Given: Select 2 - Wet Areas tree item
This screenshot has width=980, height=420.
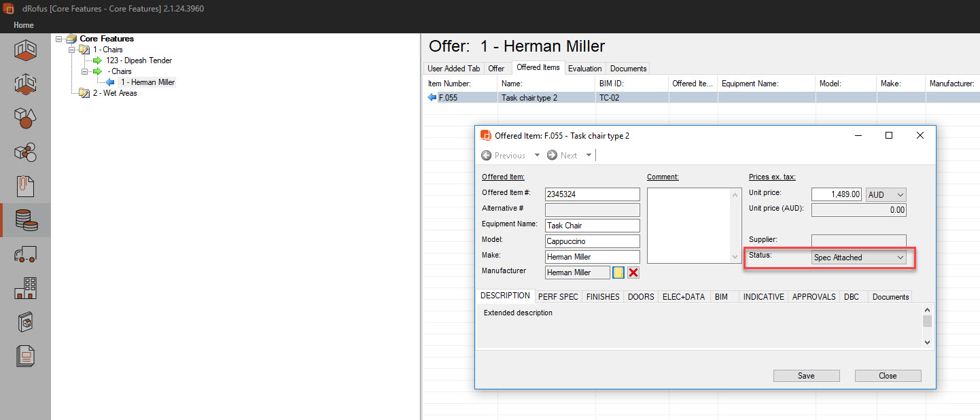Looking at the screenshot, I should point(115,93).
